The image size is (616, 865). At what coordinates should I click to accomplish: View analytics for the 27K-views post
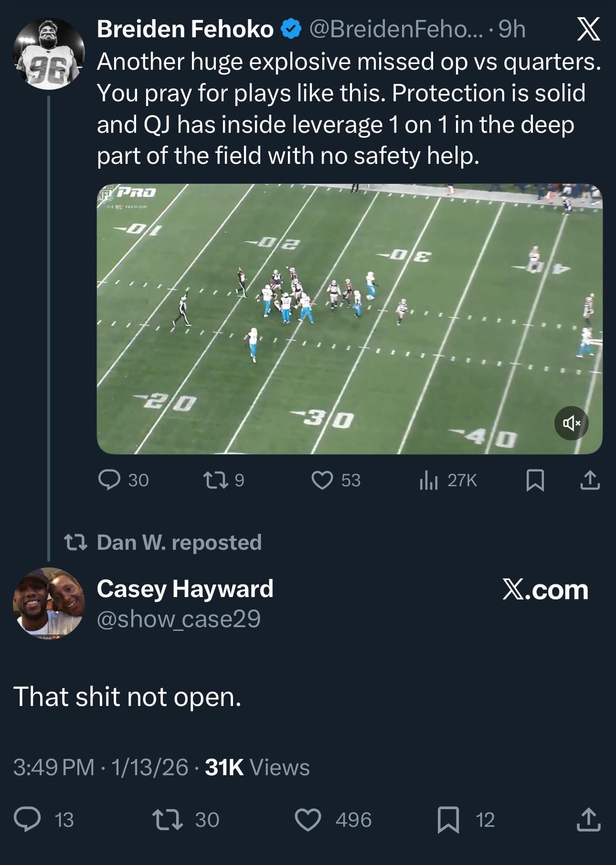pos(428,480)
